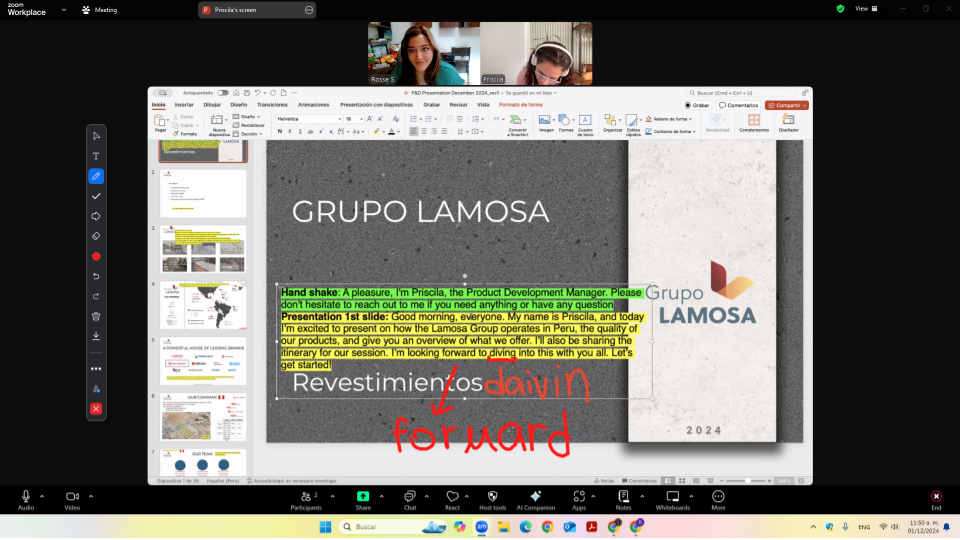This screenshot has height=540, width=960.
Task: Redo the annotation stroke
Action: click(x=96, y=296)
